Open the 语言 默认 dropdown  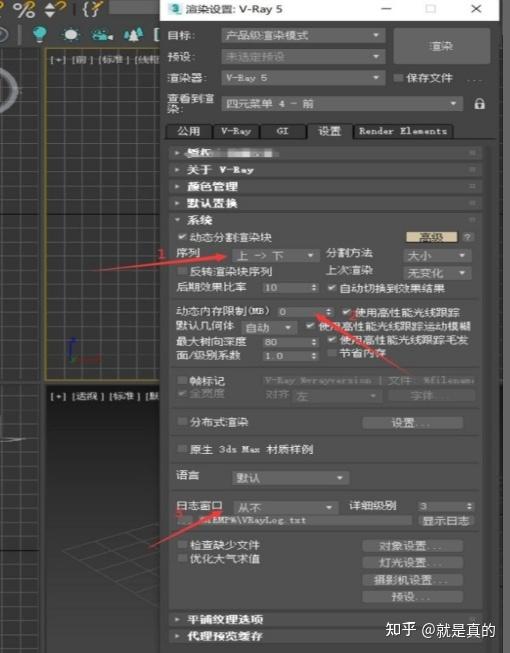290,477
